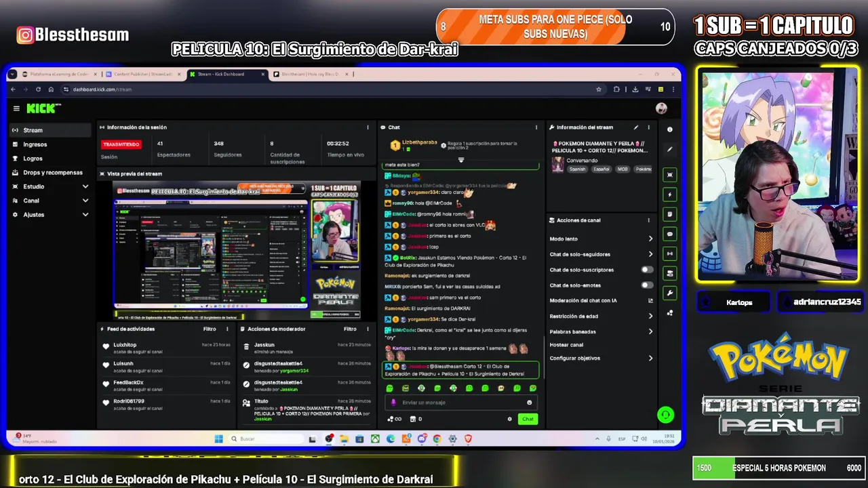This screenshot has width=868, height=488.
Task: Select Drops y recompensas in sidebar
Action: (x=52, y=173)
